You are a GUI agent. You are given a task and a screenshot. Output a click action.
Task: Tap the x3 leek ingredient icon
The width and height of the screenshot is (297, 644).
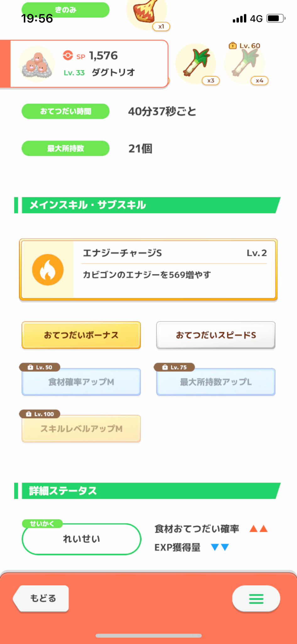[196, 64]
